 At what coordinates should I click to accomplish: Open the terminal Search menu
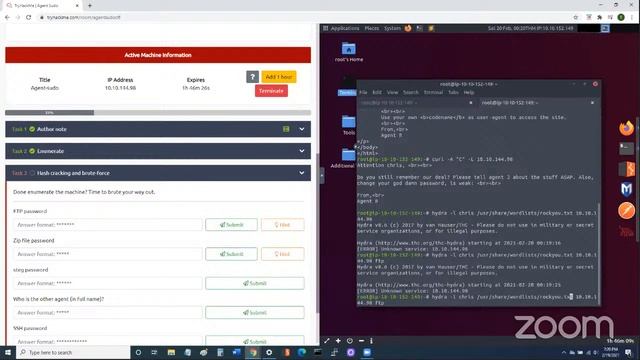pyautogui.click(x=411, y=93)
